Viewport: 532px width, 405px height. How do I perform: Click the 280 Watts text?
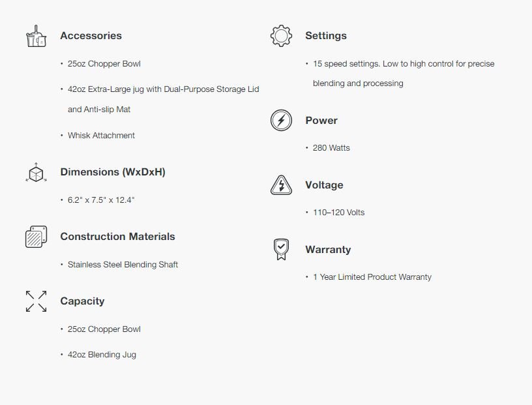tap(331, 148)
